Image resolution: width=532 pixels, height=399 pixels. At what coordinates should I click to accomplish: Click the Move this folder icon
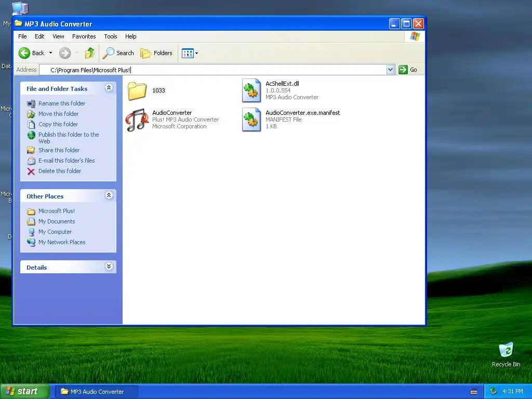tap(31, 114)
